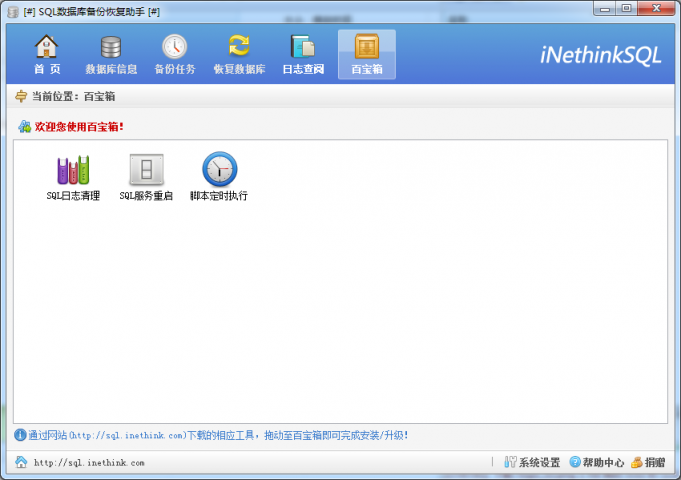The width and height of the screenshot is (681, 480).
Task: Open the 首页 home toolbar icon
Action: click(x=47, y=55)
